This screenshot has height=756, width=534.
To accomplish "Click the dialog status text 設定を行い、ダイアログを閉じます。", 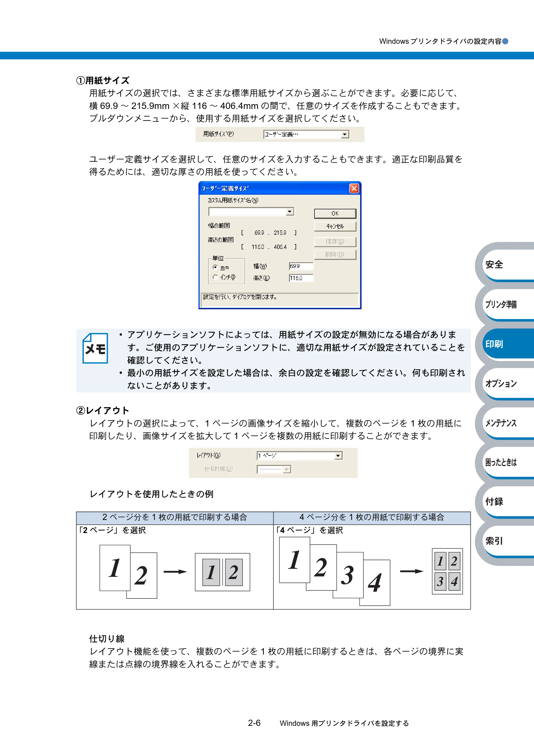I will coord(240,297).
